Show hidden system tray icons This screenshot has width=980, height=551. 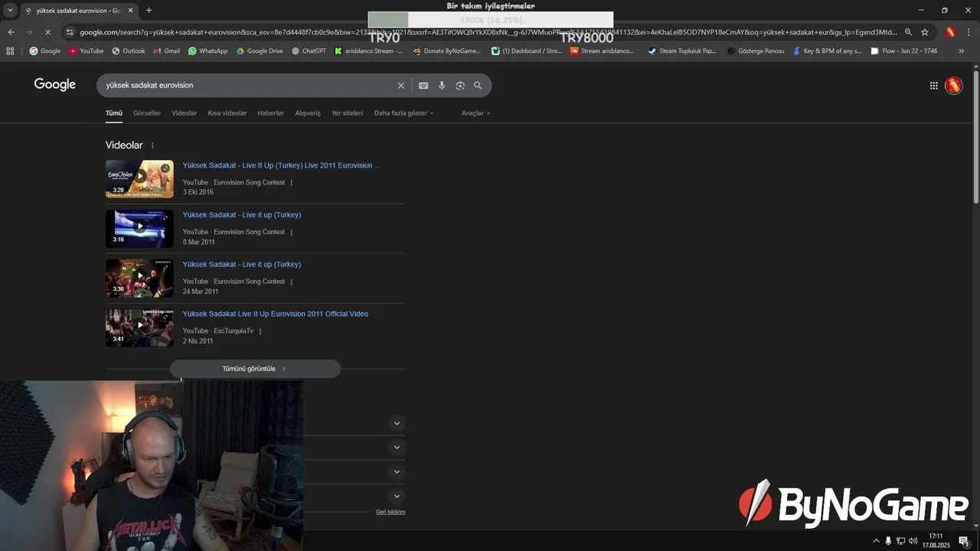(876, 541)
